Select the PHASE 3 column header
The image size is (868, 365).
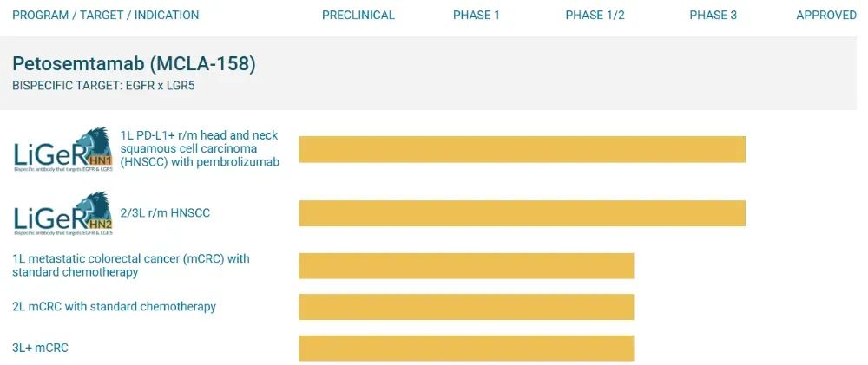coord(713,16)
